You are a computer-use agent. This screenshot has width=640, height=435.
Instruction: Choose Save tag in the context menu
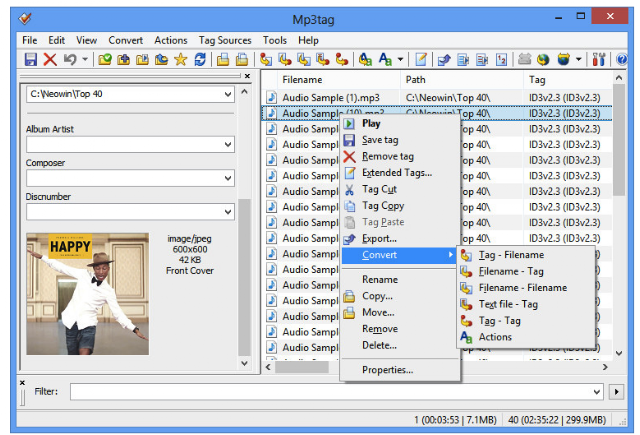(x=400, y=140)
